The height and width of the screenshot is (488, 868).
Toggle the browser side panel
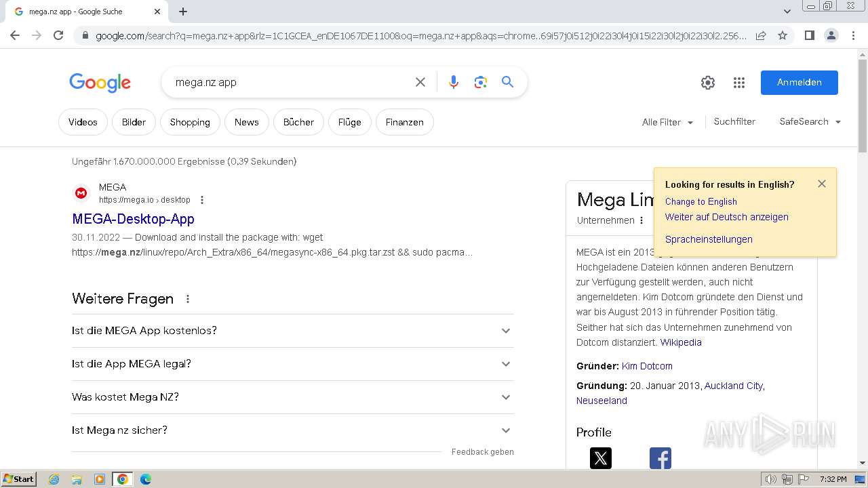(809, 35)
